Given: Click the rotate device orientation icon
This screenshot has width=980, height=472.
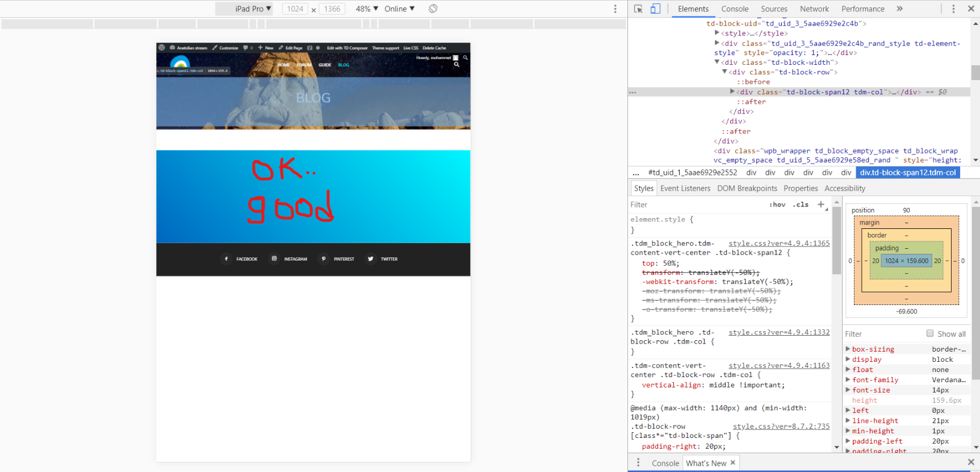Looking at the screenshot, I should pyautogui.click(x=433, y=9).
